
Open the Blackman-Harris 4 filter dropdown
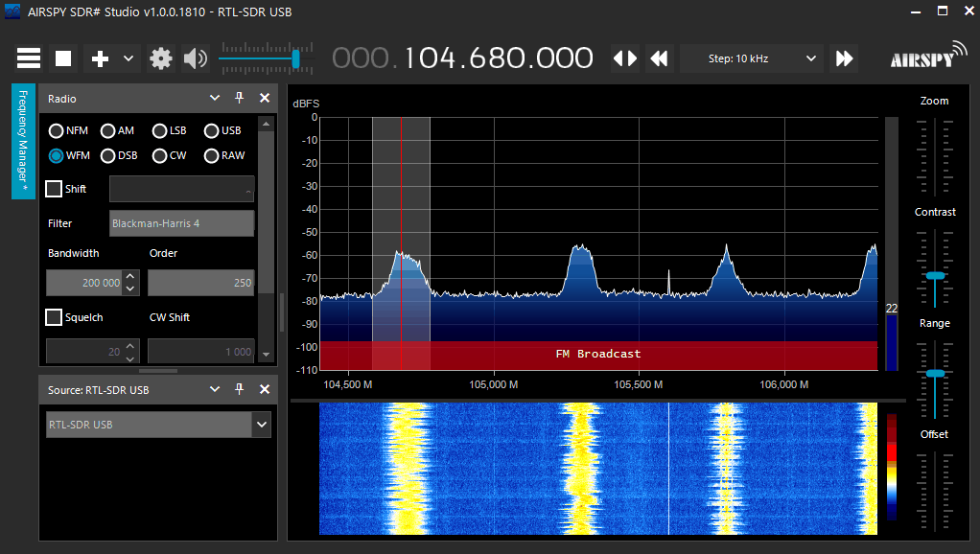[181, 223]
